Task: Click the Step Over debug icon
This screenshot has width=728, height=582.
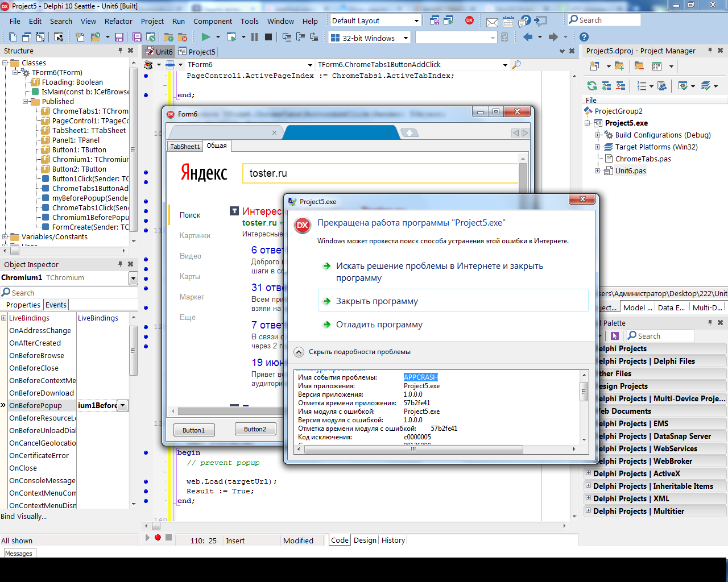Action: pos(300,37)
